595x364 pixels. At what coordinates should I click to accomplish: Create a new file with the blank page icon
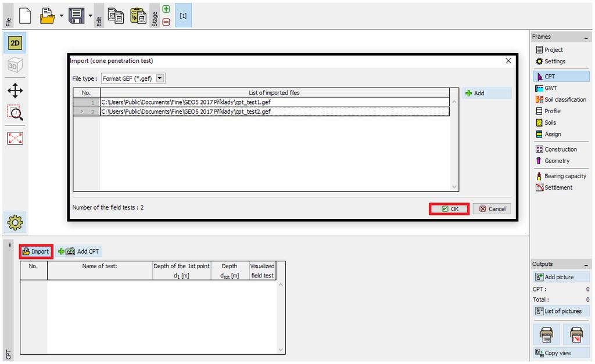point(25,16)
